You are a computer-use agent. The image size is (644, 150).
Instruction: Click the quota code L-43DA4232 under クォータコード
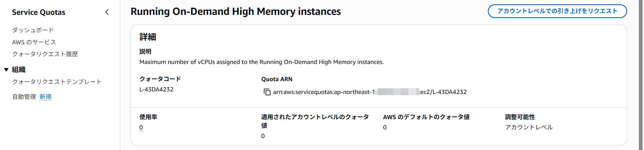(156, 89)
